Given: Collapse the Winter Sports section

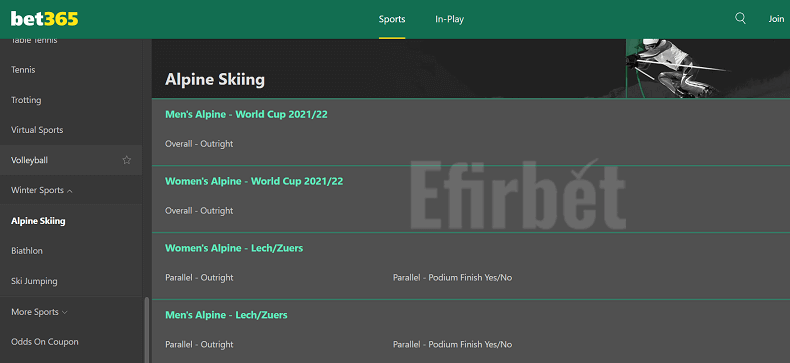Looking at the screenshot, I should pos(42,190).
